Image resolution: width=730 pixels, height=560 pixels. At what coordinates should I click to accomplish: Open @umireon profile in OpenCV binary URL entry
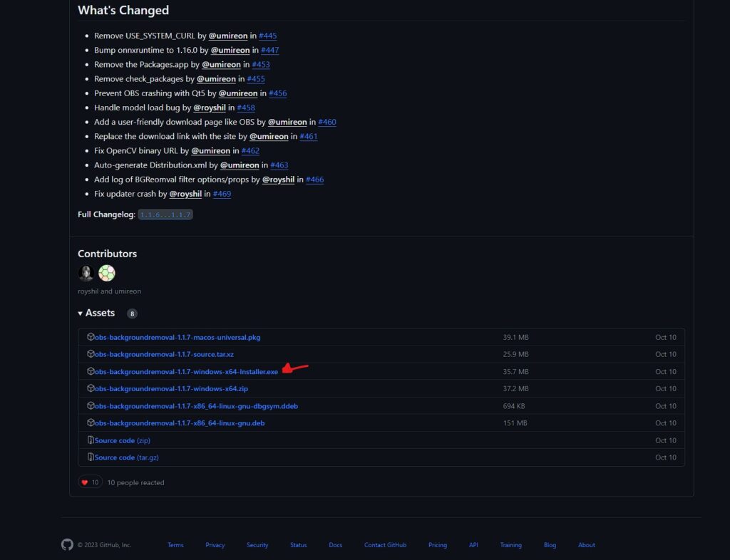pyautogui.click(x=210, y=151)
